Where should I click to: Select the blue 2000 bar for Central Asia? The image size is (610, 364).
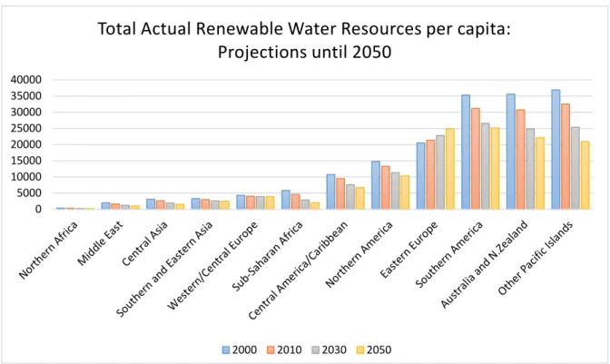pyautogui.click(x=151, y=204)
